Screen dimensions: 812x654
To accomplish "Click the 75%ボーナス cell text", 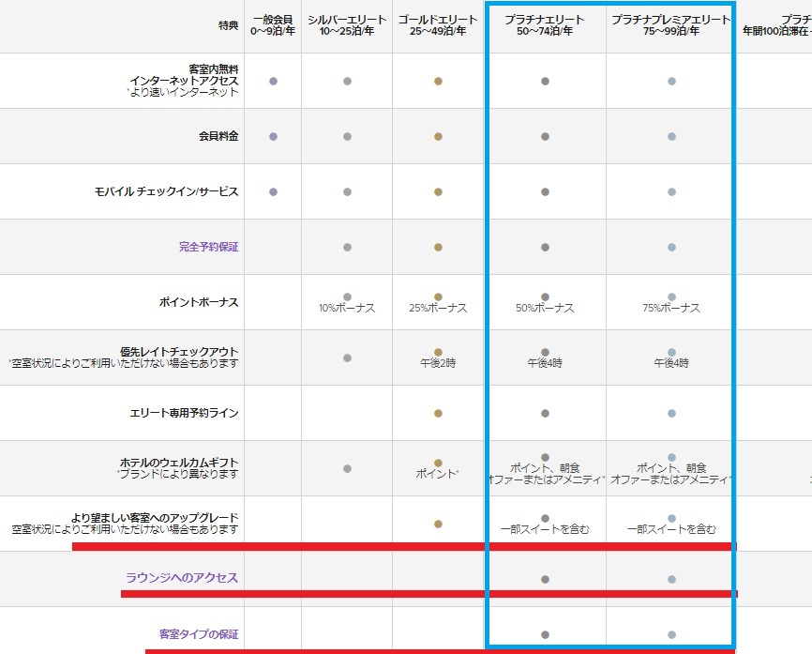I will click(x=671, y=308).
